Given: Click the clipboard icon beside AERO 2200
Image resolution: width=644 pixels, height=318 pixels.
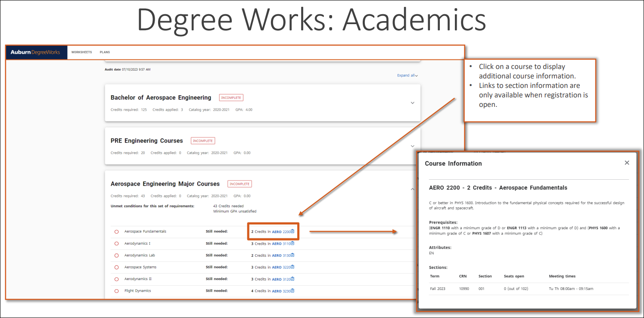Looking at the screenshot, I should (x=293, y=231).
